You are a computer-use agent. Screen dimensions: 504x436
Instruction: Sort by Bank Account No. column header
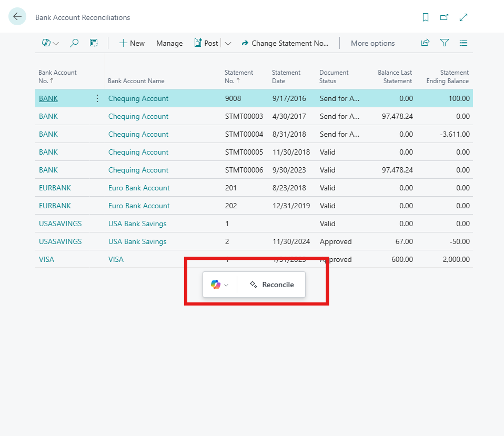click(x=57, y=76)
